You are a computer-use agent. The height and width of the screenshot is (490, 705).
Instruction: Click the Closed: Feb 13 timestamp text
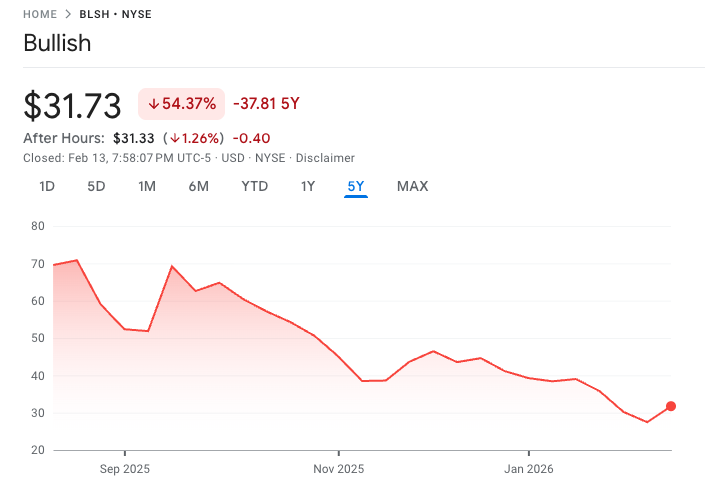point(117,158)
